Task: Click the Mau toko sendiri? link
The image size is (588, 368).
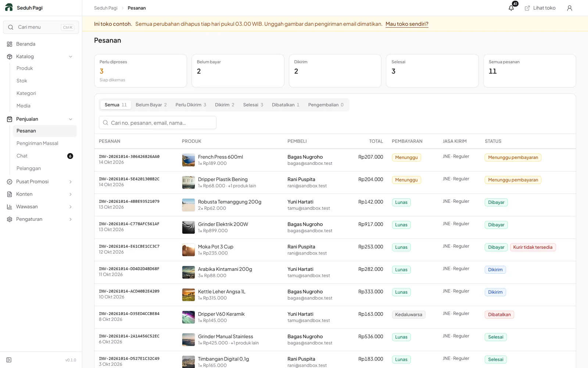Action: click(x=407, y=24)
